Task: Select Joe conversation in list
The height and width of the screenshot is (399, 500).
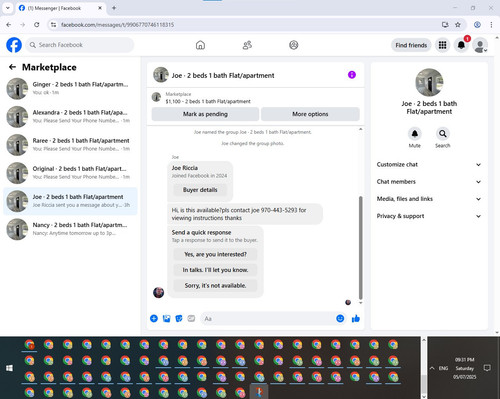Action: coord(70,201)
